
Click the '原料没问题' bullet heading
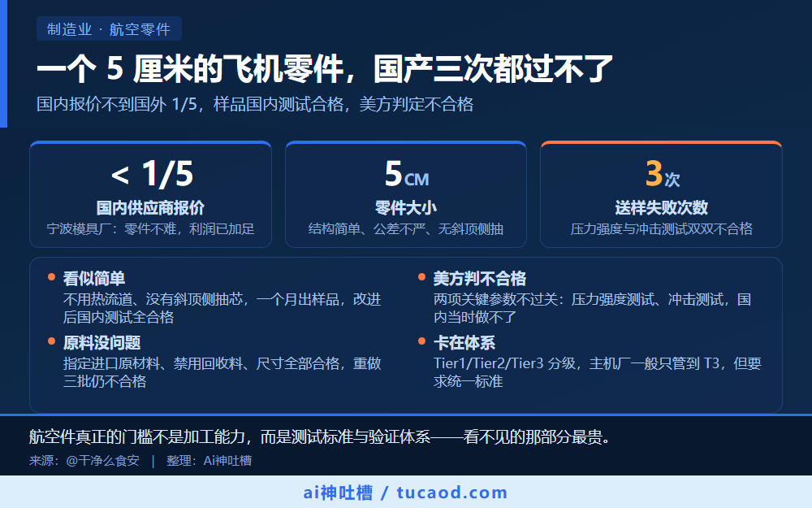102,343
